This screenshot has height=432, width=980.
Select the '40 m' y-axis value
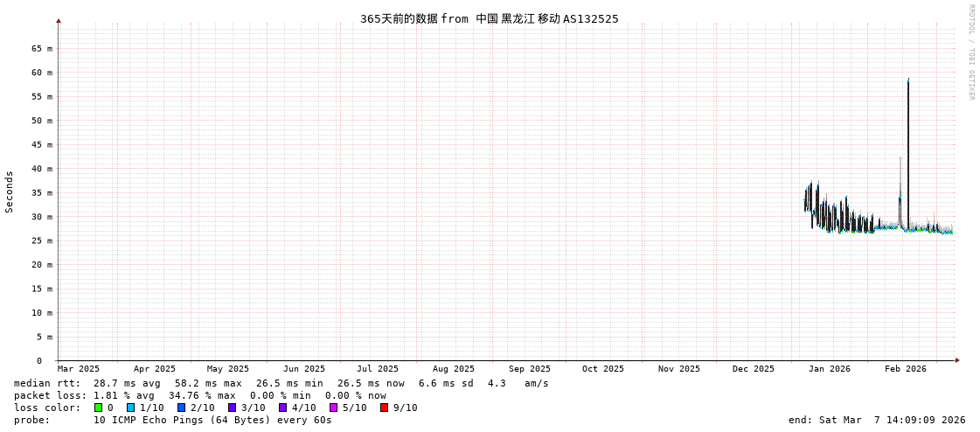coord(42,169)
